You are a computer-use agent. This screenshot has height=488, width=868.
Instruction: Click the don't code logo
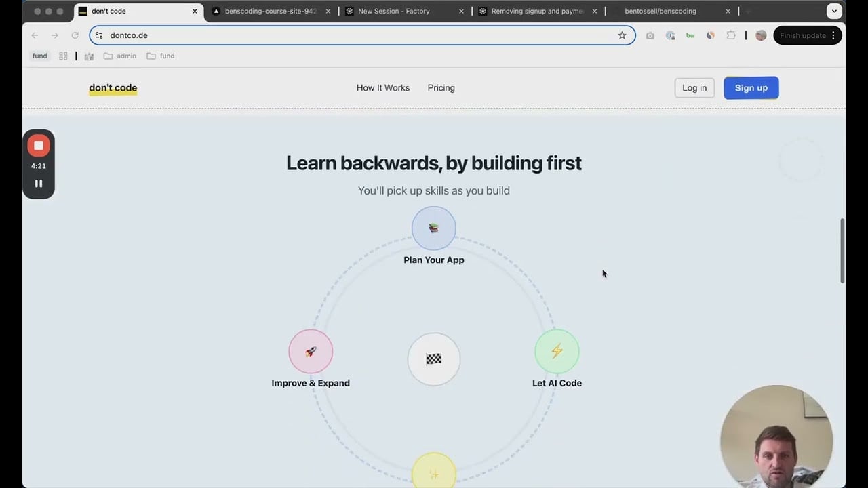[x=113, y=88]
